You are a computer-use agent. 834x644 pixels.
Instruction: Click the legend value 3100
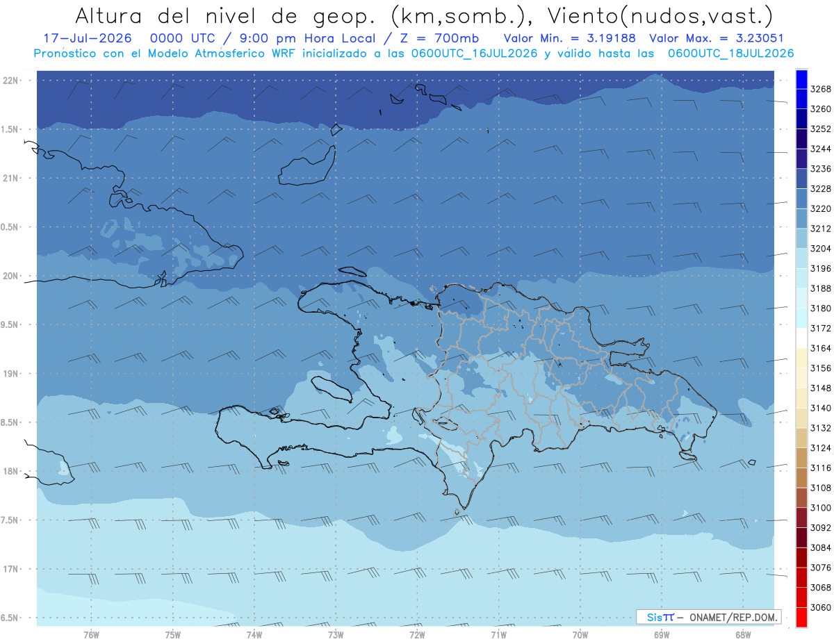820,508
